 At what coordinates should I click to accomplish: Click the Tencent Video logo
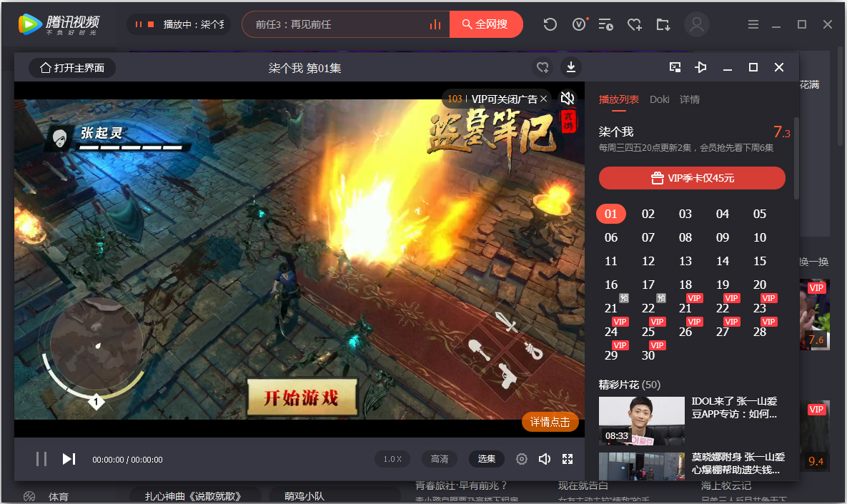(x=59, y=24)
